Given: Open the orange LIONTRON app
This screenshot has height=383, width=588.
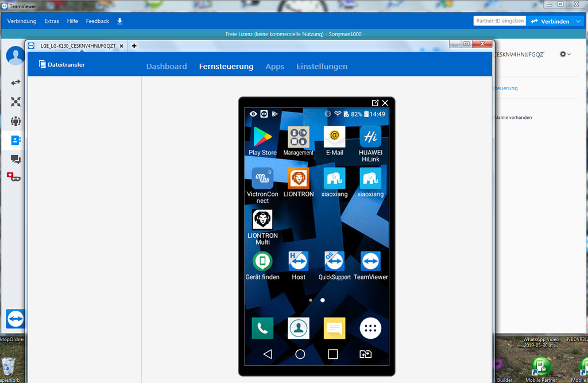Looking at the screenshot, I should tap(299, 182).
